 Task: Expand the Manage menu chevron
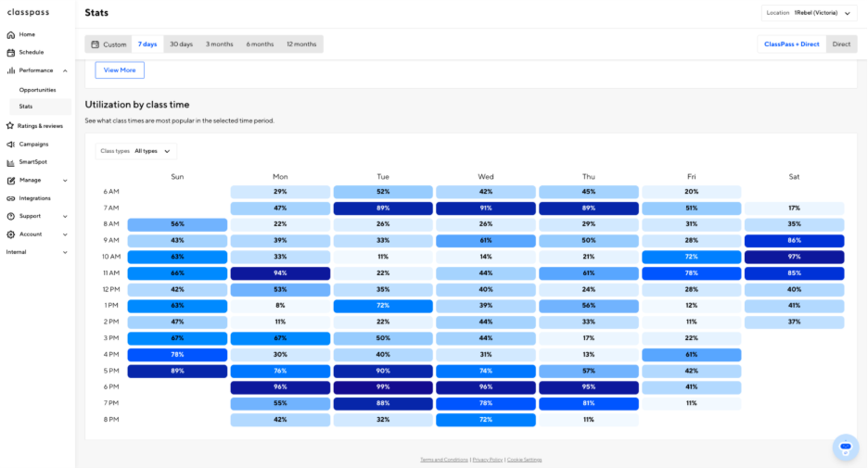tap(65, 181)
